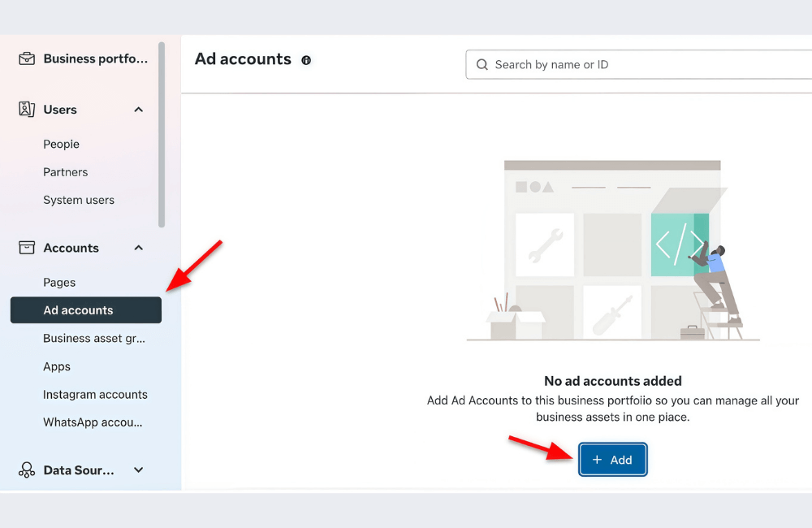Open the Apps section

tap(57, 366)
